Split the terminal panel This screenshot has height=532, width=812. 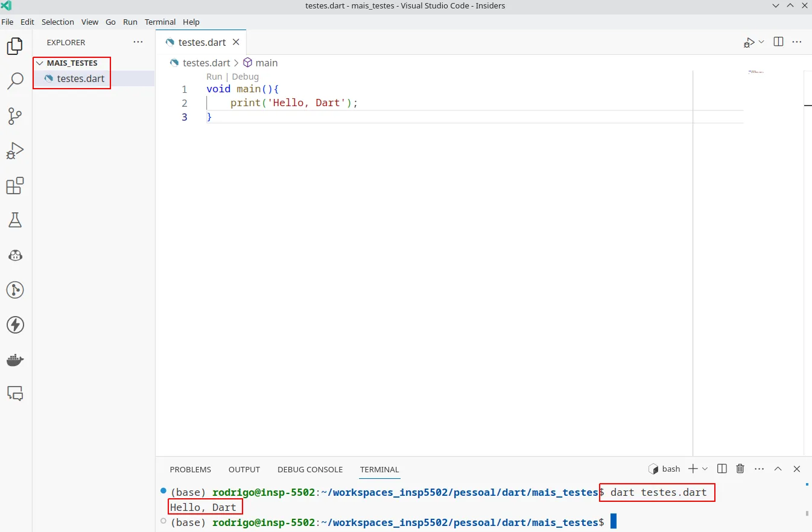[x=722, y=469]
